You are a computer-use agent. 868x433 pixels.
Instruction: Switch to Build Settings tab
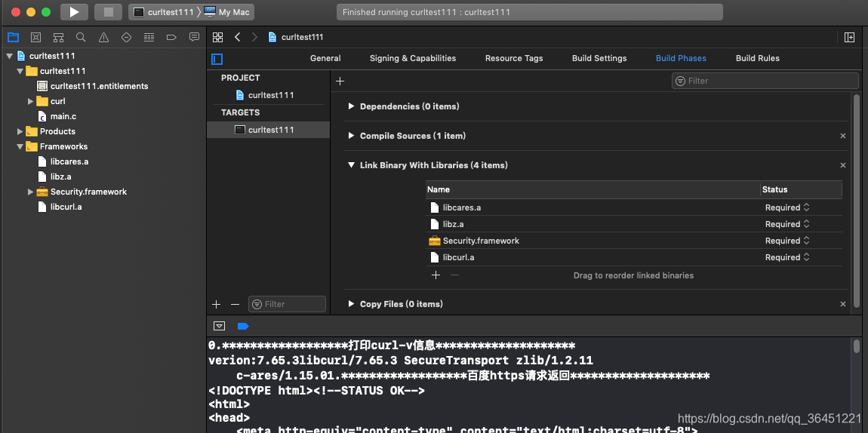click(x=599, y=58)
